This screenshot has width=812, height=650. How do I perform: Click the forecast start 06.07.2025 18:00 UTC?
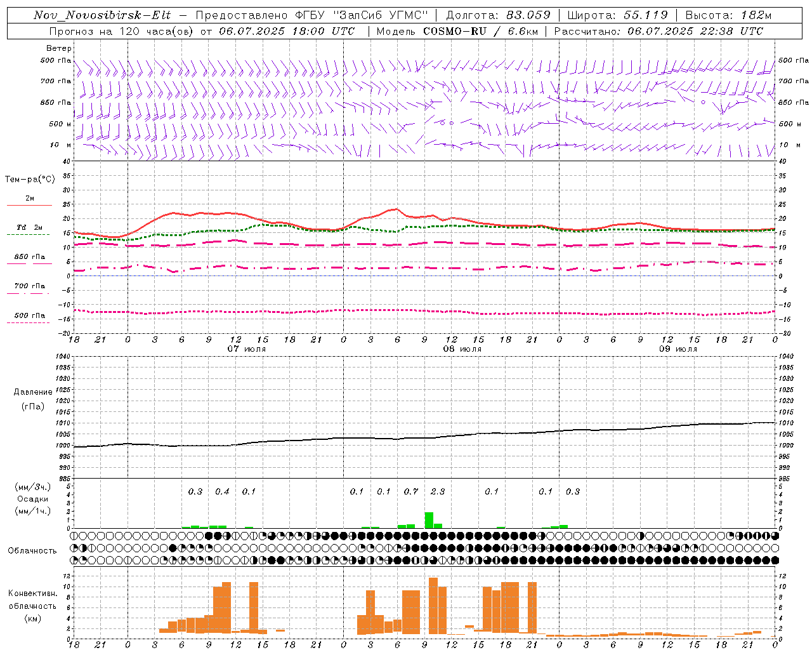[x=287, y=31]
